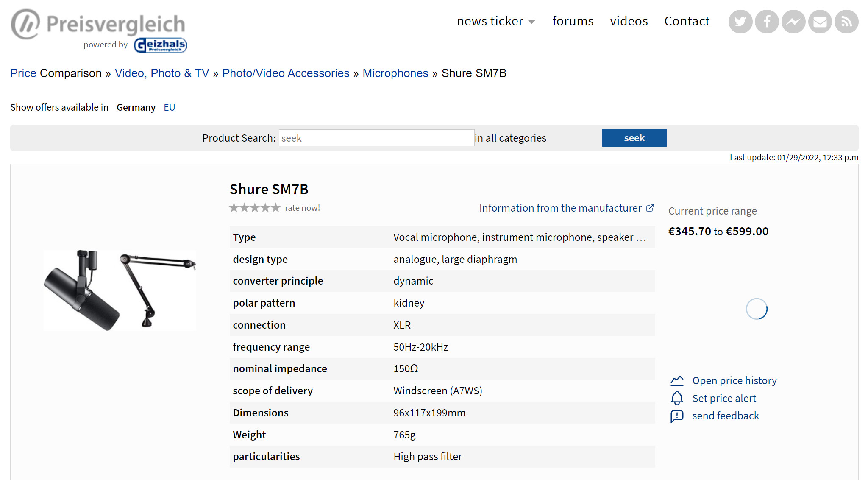Expand the news ticker dropdown
Viewport: 868px width, 480px height.
pos(496,21)
